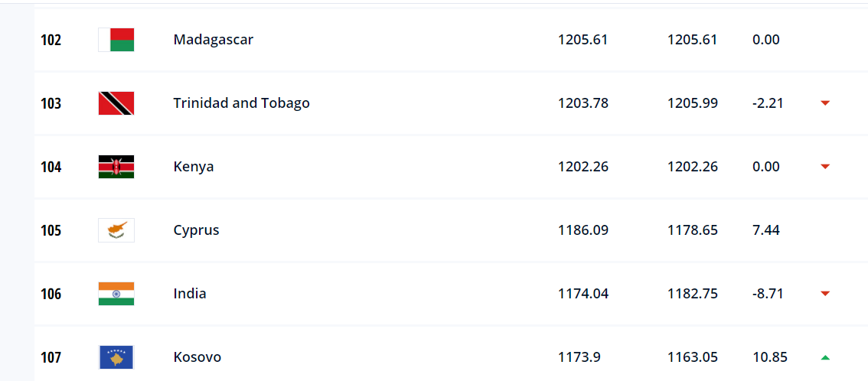Open the Madagascar team link
Screen dimensions: 868x381
coord(213,40)
